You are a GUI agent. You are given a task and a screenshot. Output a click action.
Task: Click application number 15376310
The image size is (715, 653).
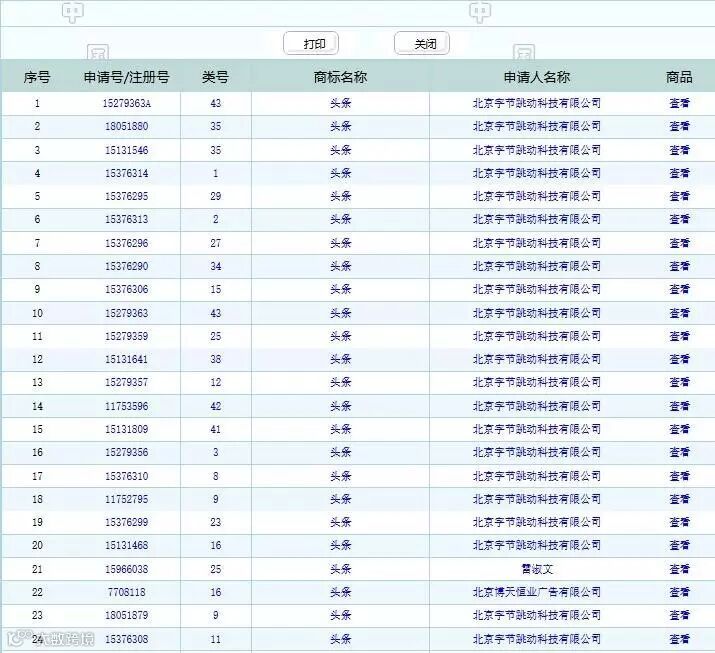(127, 476)
